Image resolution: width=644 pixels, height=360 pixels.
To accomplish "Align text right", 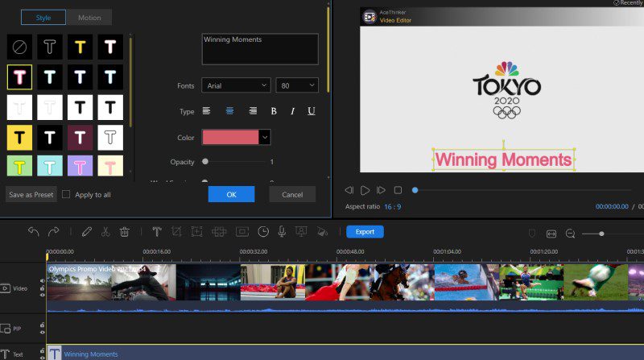I will (x=253, y=111).
